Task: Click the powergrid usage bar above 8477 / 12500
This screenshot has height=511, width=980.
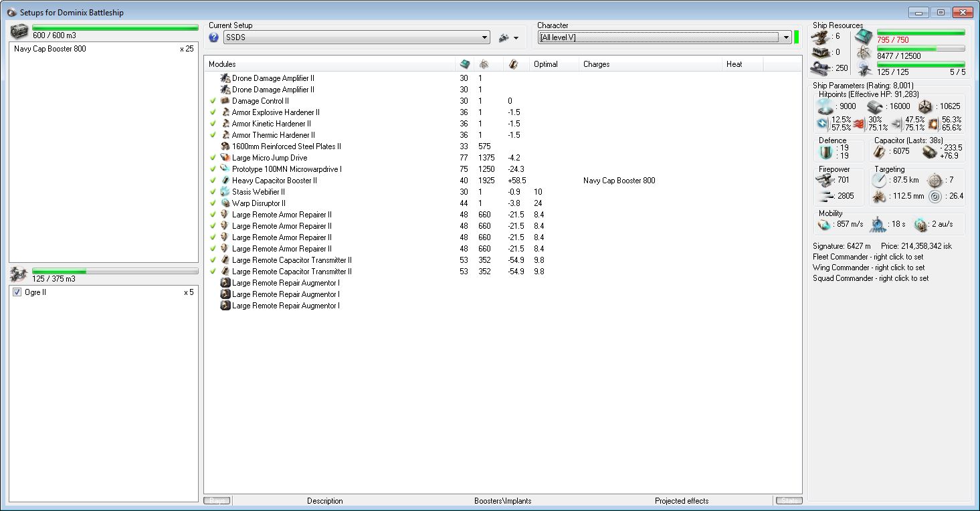Action: click(x=921, y=48)
